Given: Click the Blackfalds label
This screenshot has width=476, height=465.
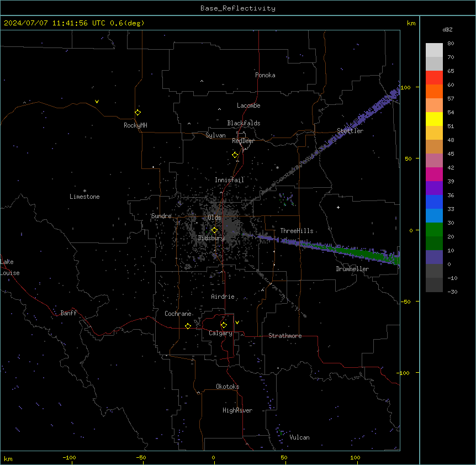Looking at the screenshot, I should (244, 123).
